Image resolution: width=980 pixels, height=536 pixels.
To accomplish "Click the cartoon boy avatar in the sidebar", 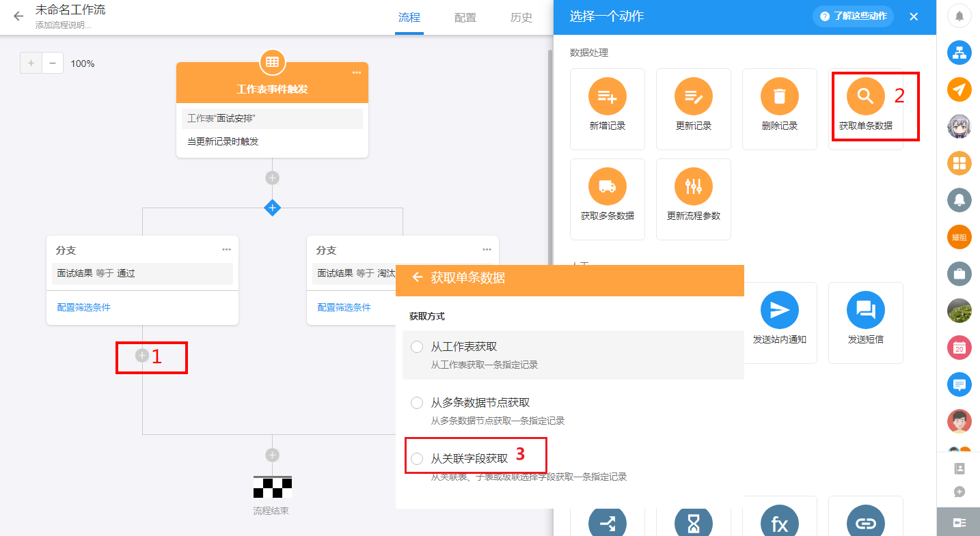I will (x=959, y=421).
